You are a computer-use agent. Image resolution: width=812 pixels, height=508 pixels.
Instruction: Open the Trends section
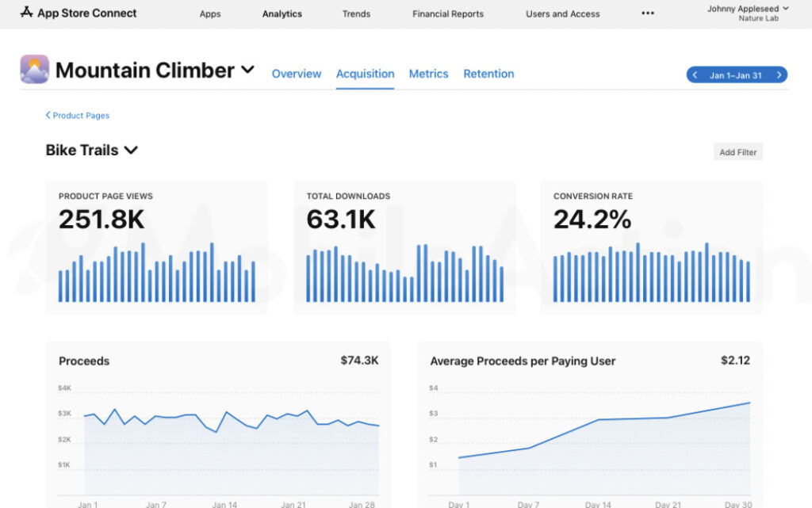pyautogui.click(x=356, y=14)
